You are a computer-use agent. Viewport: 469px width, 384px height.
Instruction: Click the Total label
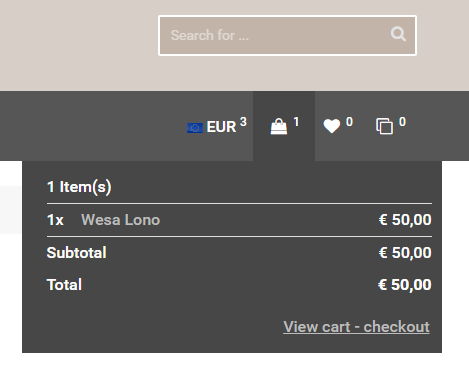pyautogui.click(x=64, y=285)
